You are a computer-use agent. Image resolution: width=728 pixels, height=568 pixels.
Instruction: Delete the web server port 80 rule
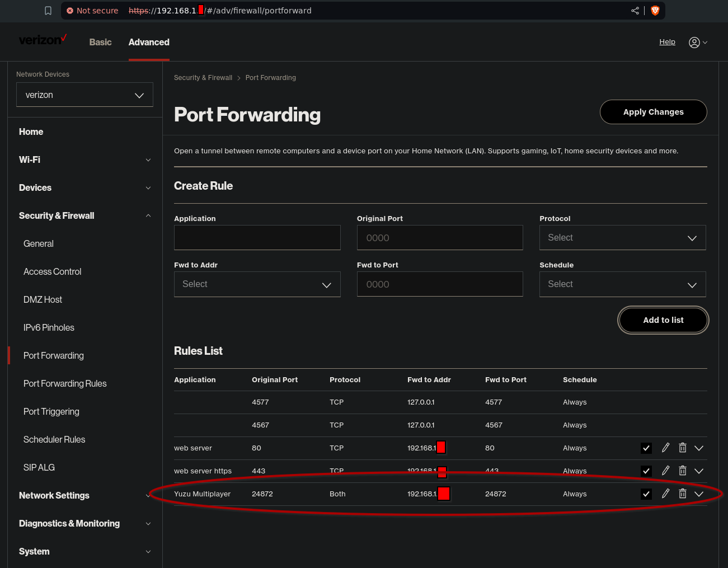tap(683, 448)
